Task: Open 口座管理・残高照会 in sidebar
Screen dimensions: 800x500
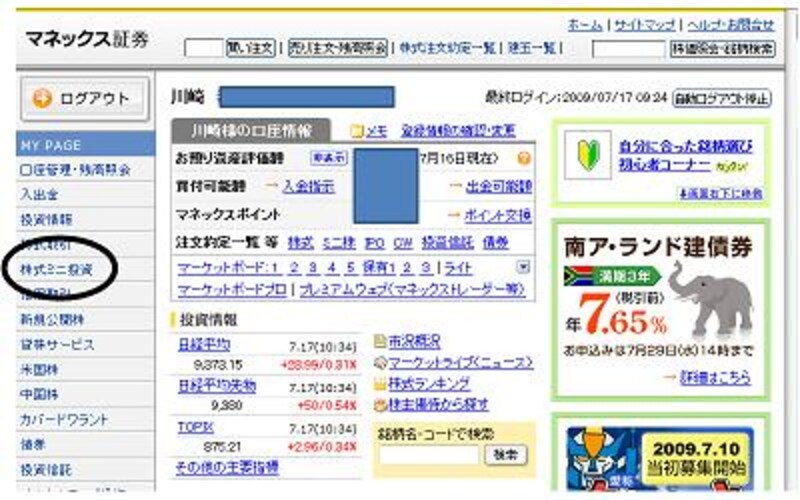Action: pyautogui.click(x=76, y=169)
